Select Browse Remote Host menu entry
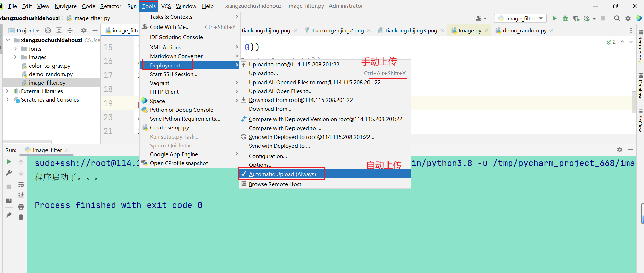Viewport: 644px width, 273px height. coord(325,184)
